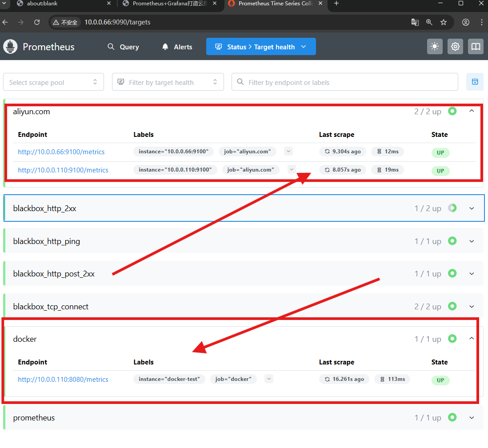Viewport: 488px width, 448px height.
Task: Switch to the Prometheus Time Series browser tab
Action: pos(276,4)
